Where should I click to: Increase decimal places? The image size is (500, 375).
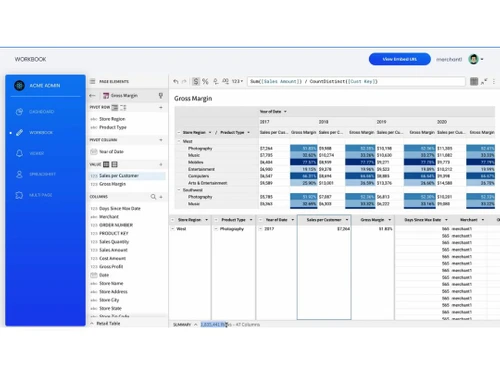click(x=226, y=81)
